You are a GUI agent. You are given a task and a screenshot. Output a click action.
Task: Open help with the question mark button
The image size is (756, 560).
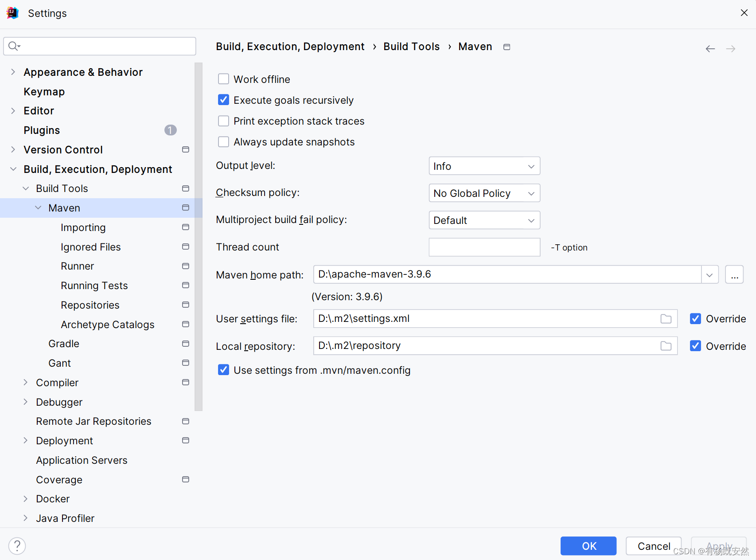(x=17, y=546)
